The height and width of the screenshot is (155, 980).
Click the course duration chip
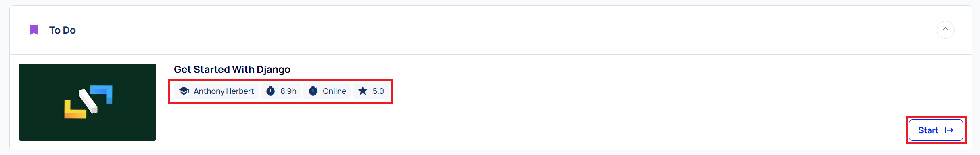click(x=281, y=91)
